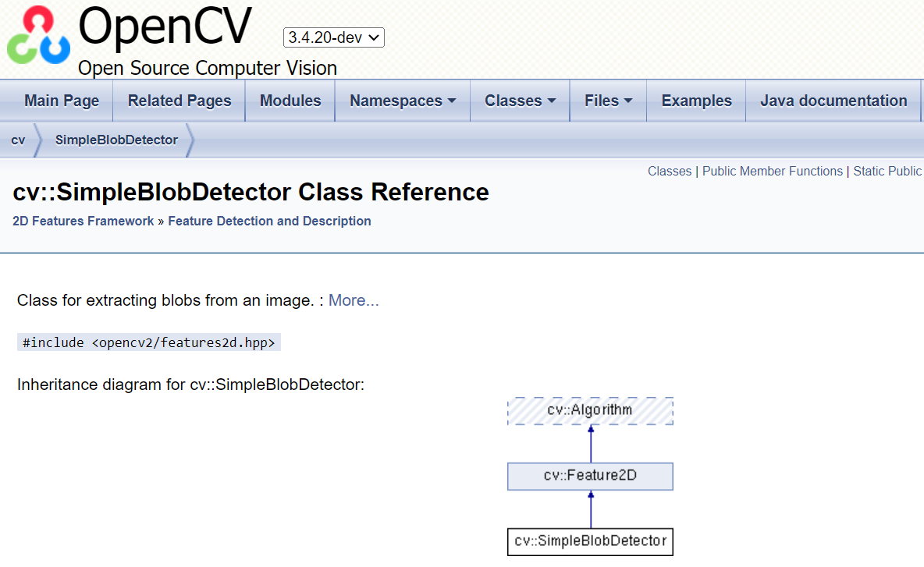The image size is (924, 567).
Task: Follow the Feature Detection and Description link
Action: 269,221
